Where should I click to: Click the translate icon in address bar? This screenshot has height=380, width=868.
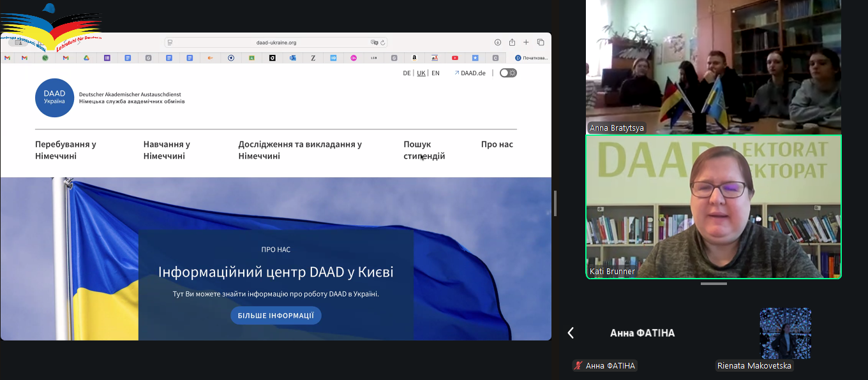point(375,43)
